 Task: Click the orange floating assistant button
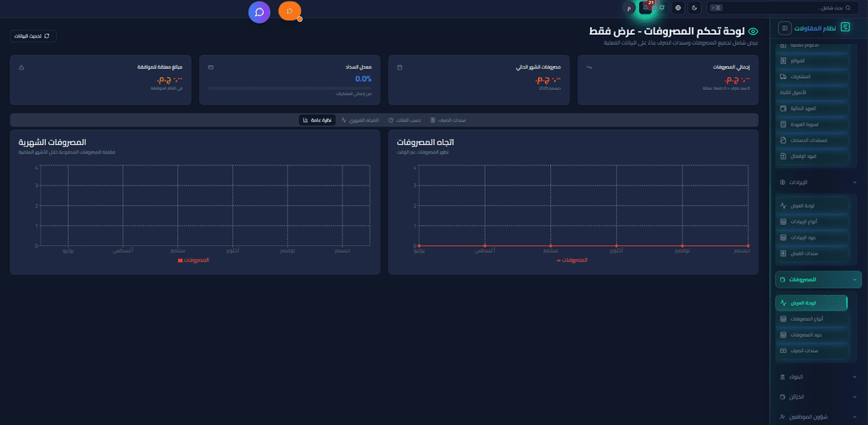[290, 12]
